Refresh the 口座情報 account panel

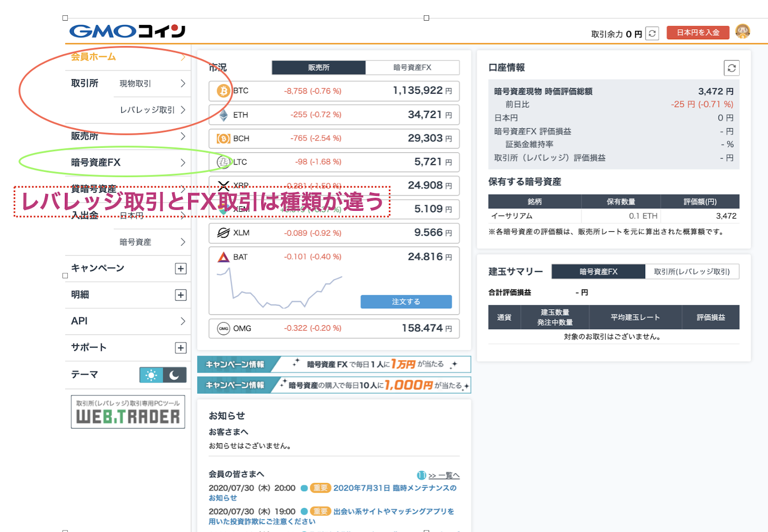732,68
